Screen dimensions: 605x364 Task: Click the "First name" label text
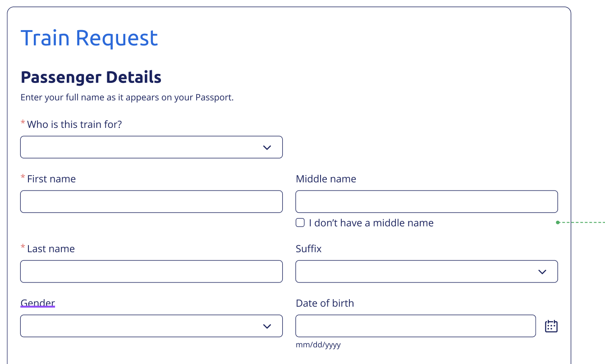(51, 179)
